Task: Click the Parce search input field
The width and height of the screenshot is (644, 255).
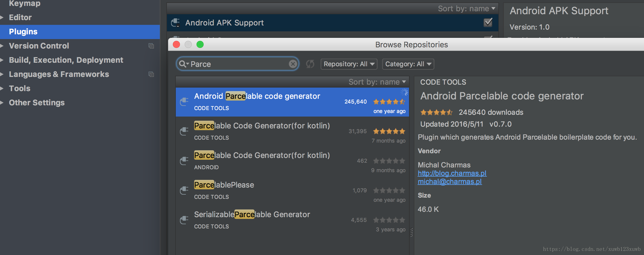Action: pyautogui.click(x=238, y=64)
